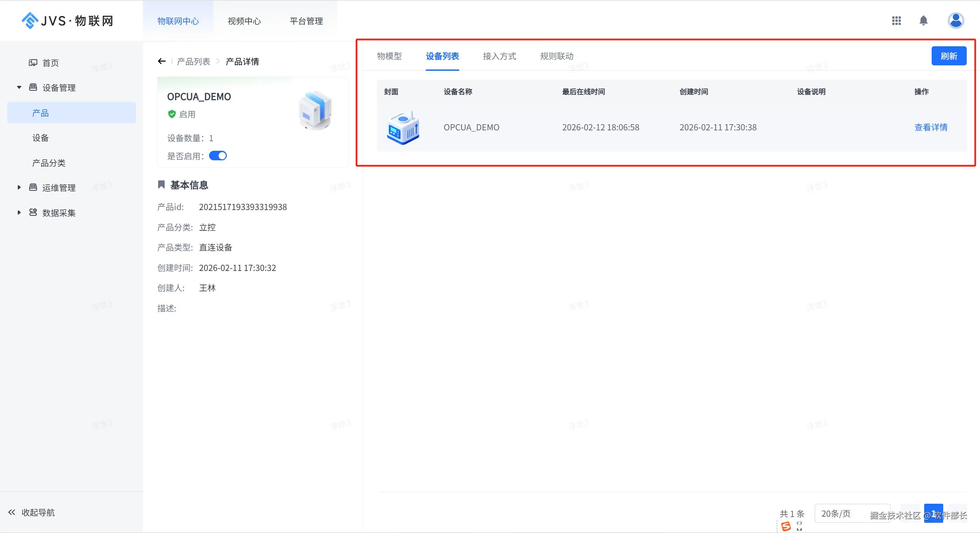980x533 pixels.
Task: Click the OPCUA_DEMO product card image
Action: tap(315, 111)
